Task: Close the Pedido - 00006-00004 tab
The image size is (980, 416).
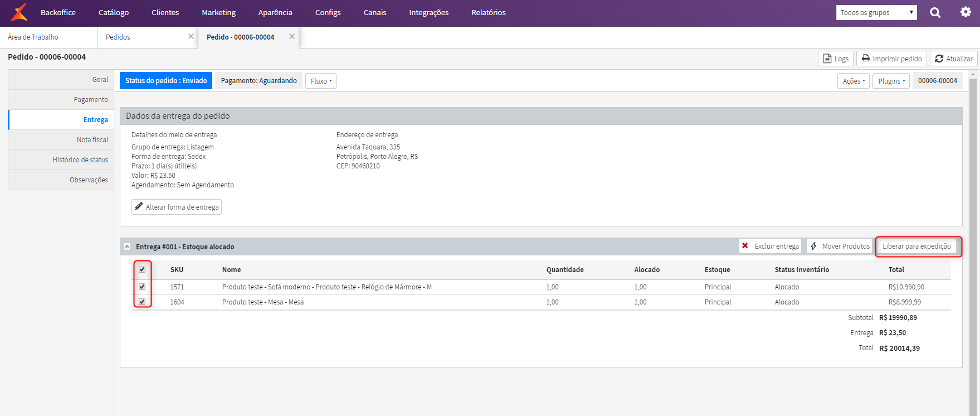Action: pyautogui.click(x=292, y=36)
